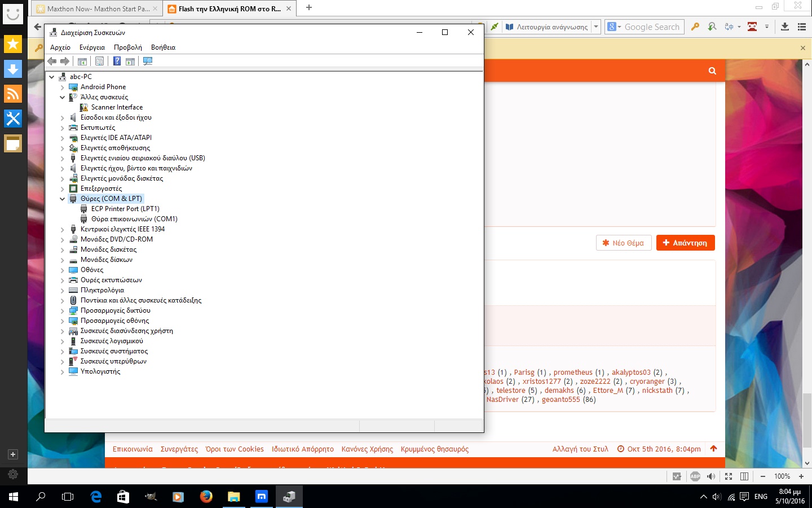Open the RSS feed reader sidebar icon
Viewport: 812px width, 508px height.
point(13,94)
